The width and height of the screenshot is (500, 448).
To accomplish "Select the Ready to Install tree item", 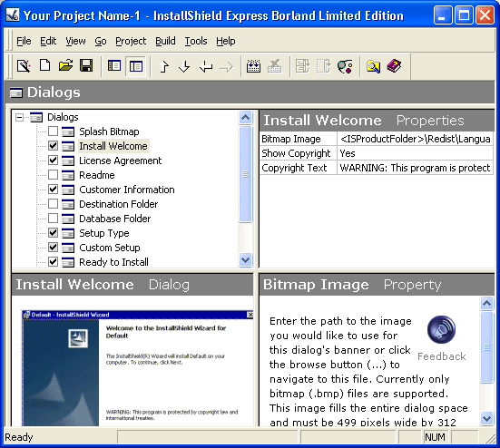I will [x=113, y=262].
